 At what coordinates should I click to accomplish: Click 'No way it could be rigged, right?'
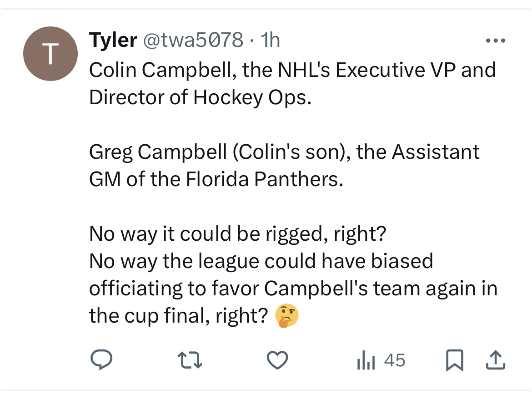tap(237, 234)
